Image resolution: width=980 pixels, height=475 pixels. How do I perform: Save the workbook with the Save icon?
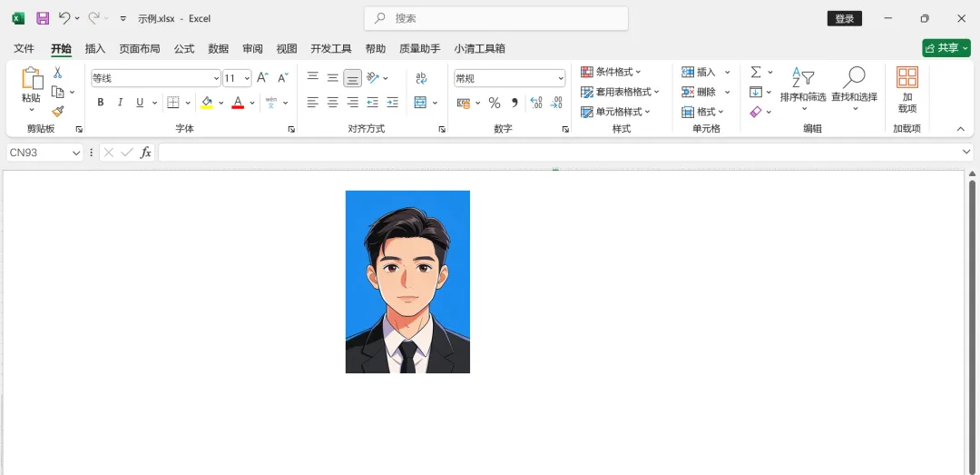click(x=43, y=18)
